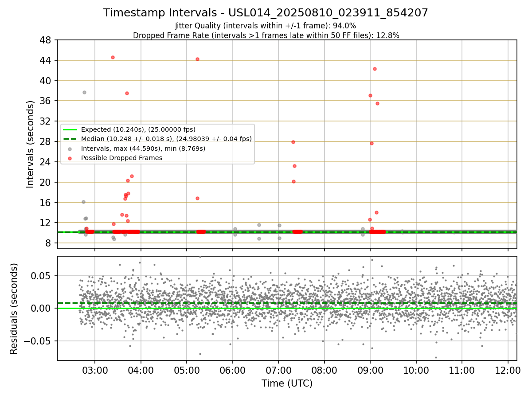532x399 pixels.
Task: Click the 'Dropped Frame Rate' 12.8% subtitle line
Action: pyautogui.click(x=266, y=35)
